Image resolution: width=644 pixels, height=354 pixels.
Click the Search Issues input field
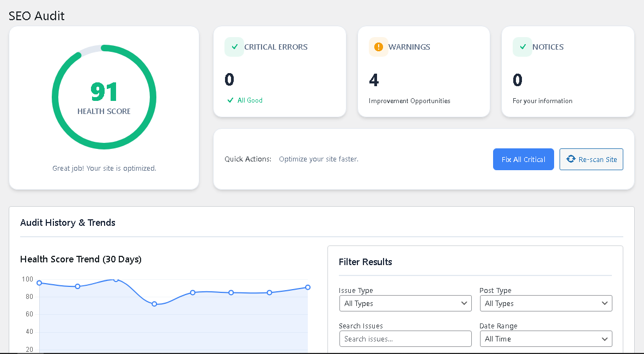click(405, 339)
